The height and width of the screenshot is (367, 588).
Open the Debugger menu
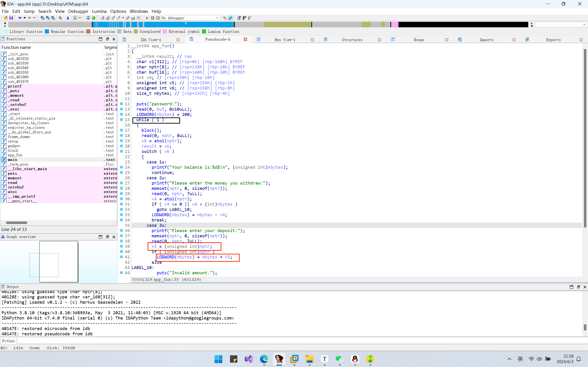click(x=78, y=11)
